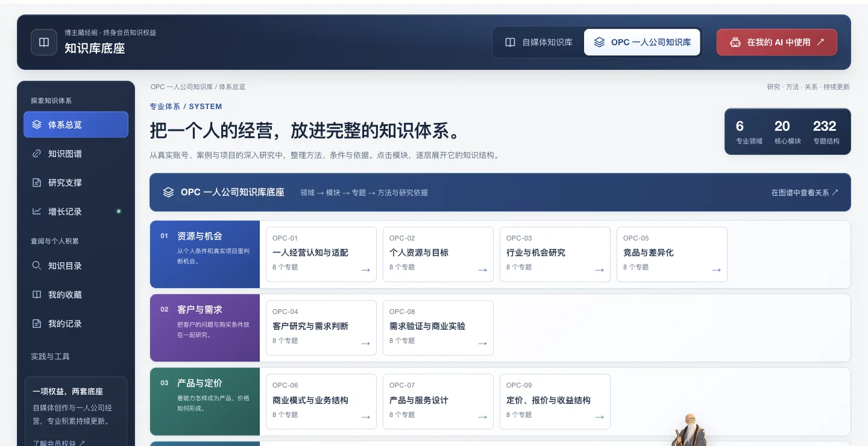Screen dimensions: 868x446
Task: Click 了解会员权益 link
Action: (59, 443)
